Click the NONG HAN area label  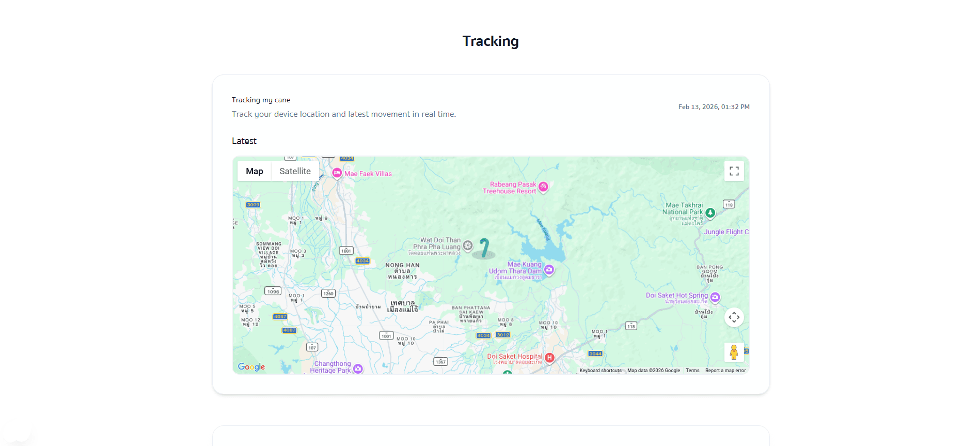click(402, 271)
